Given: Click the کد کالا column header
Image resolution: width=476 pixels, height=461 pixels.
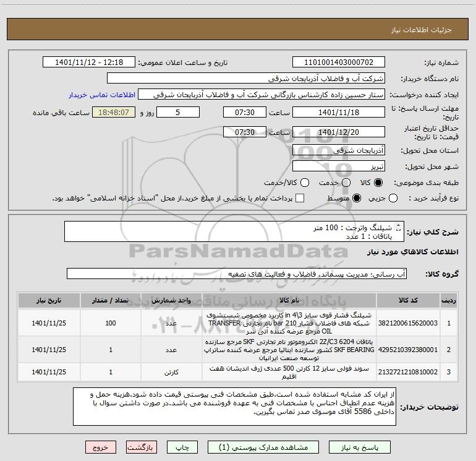Looking at the screenshot, I should pyautogui.click(x=408, y=301).
